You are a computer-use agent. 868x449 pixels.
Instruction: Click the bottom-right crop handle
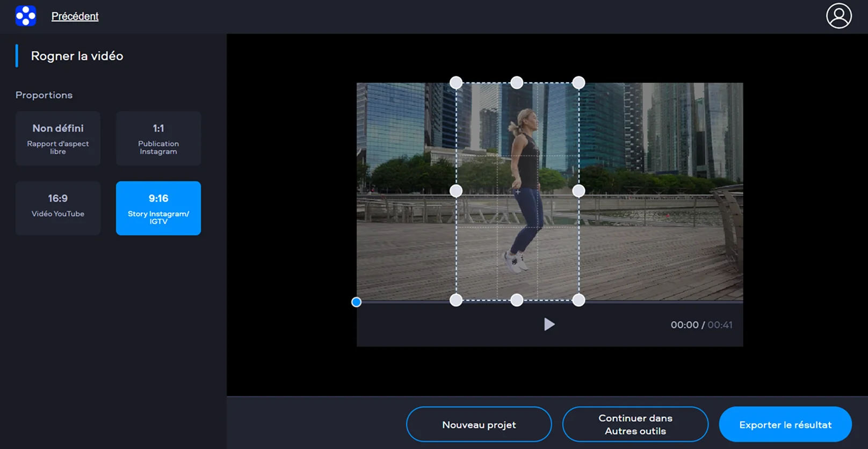tap(578, 300)
